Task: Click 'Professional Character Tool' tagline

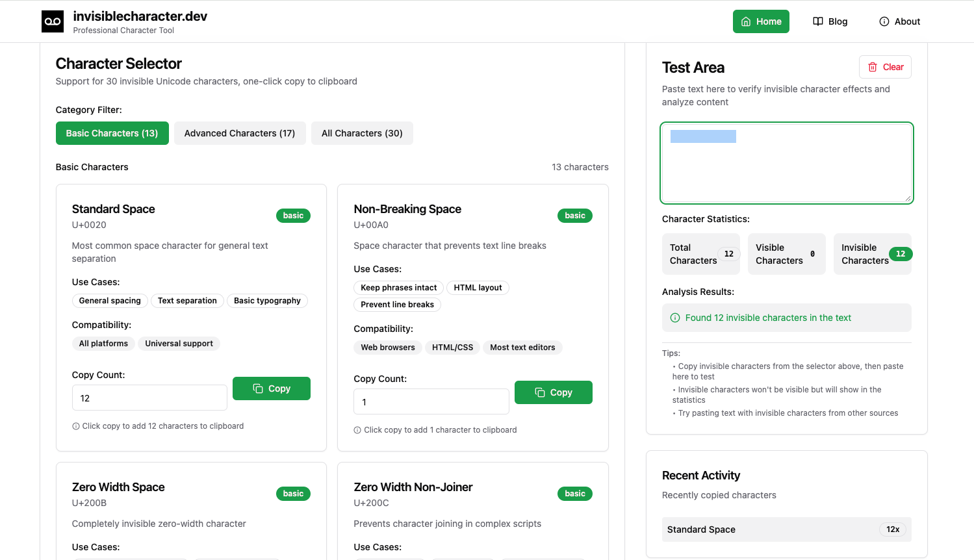Action: click(x=123, y=31)
